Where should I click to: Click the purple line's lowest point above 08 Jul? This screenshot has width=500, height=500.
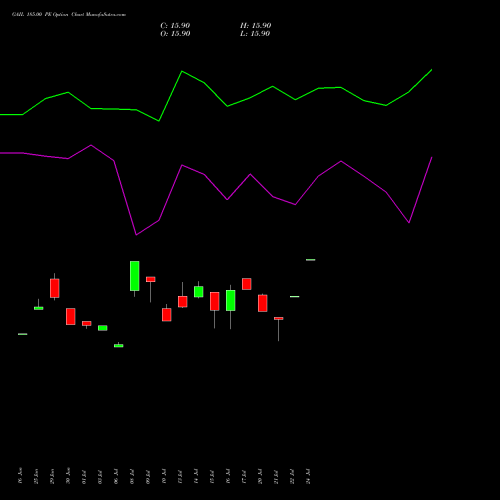pos(136,235)
